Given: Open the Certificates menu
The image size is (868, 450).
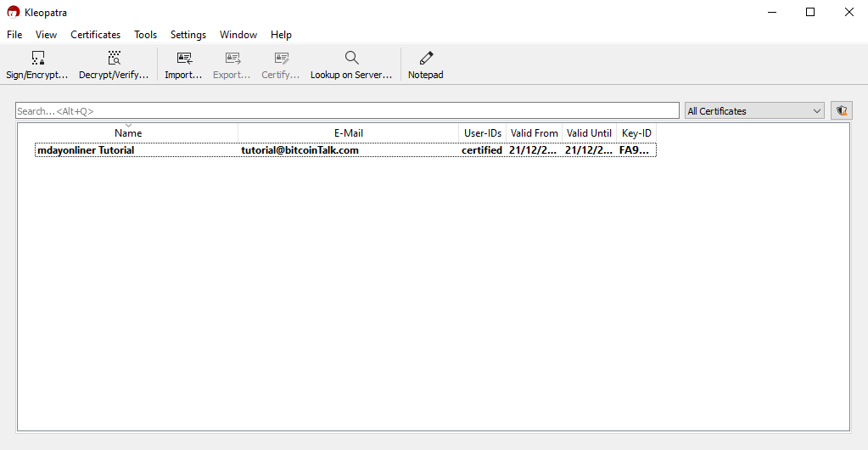Looking at the screenshot, I should pos(95,34).
